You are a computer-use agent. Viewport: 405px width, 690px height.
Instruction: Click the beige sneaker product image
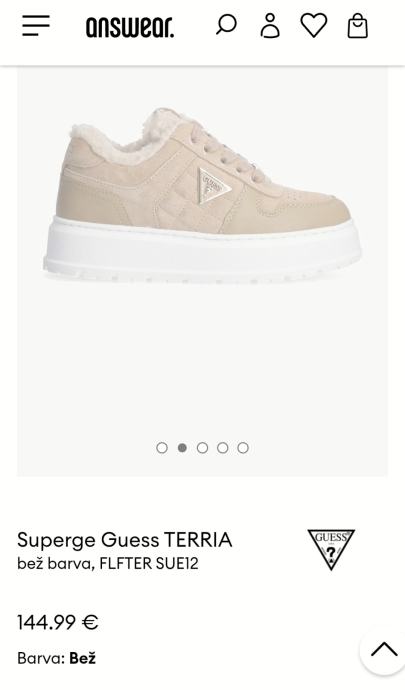click(202, 194)
